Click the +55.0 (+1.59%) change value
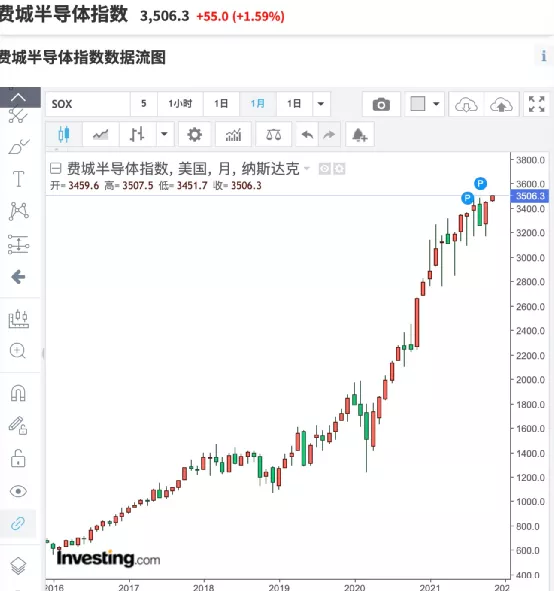 point(240,16)
